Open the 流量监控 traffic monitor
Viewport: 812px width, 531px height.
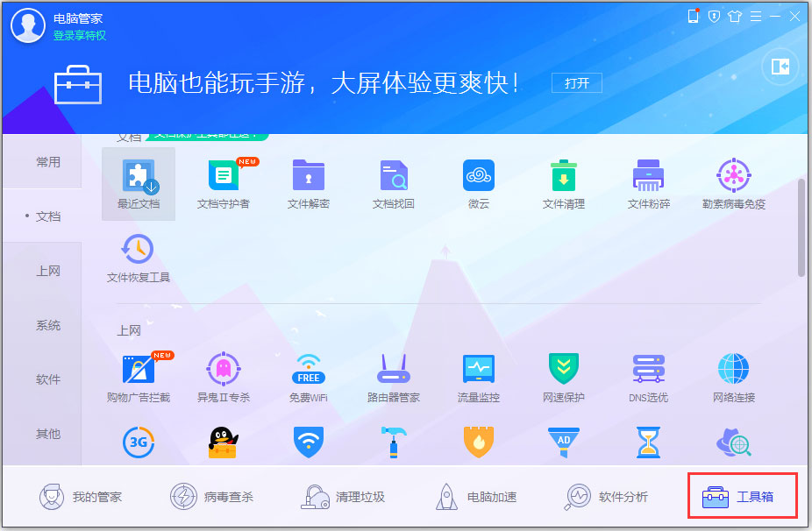pyautogui.click(x=478, y=375)
